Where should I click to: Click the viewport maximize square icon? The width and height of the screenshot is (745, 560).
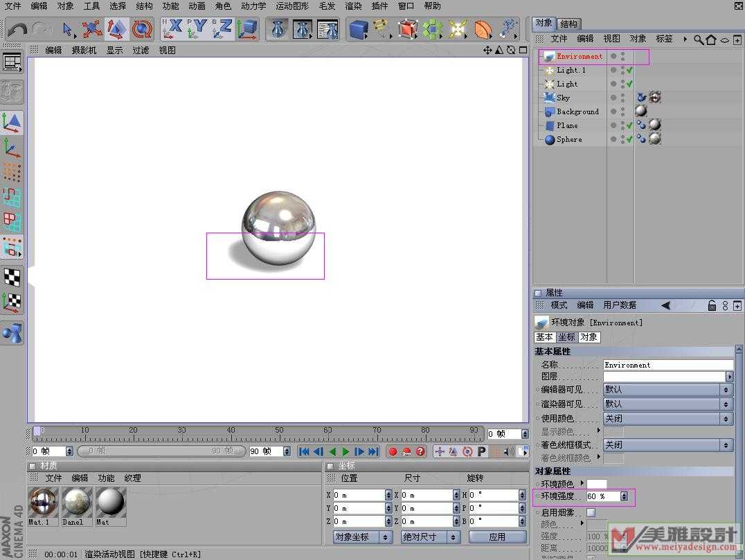click(x=523, y=50)
